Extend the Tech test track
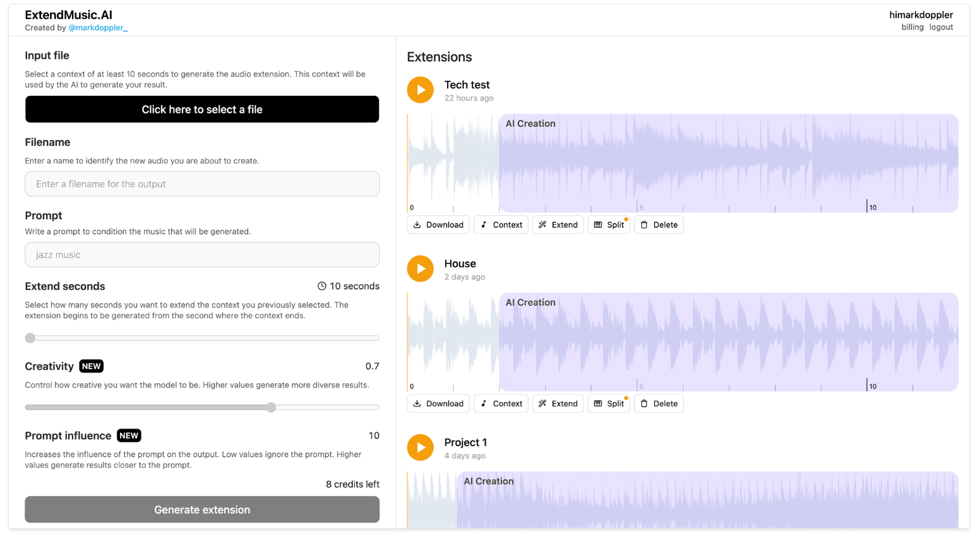 coord(558,225)
